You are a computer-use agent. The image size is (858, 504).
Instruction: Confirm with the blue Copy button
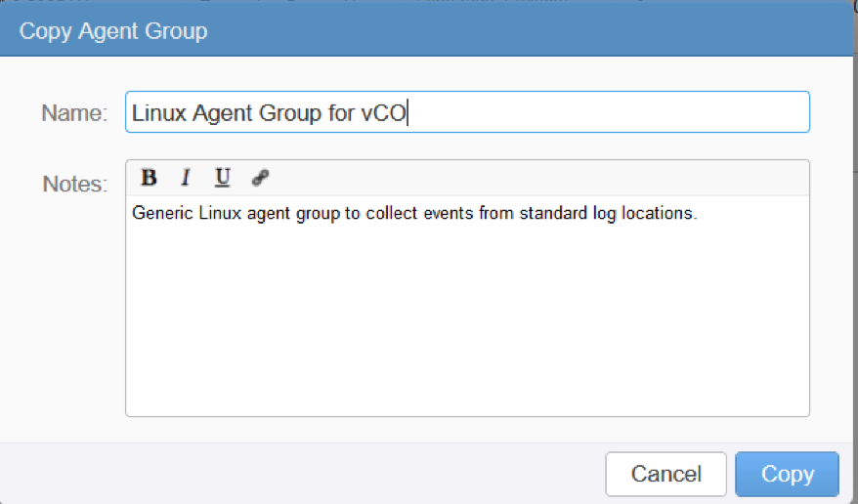point(787,474)
